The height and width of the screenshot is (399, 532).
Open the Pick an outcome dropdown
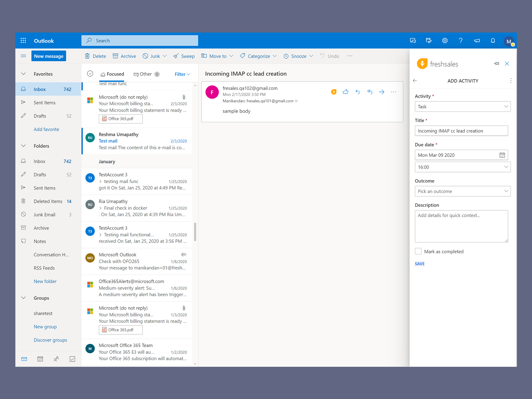(x=463, y=191)
